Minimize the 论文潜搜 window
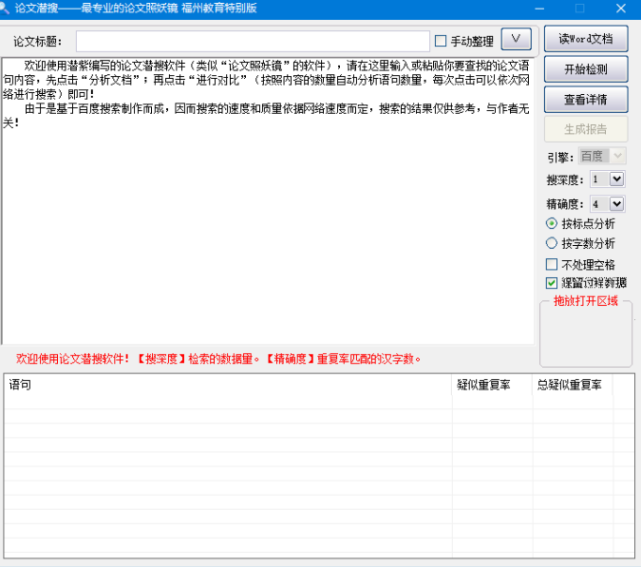The width and height of the screenshot is (641, 567). 540,9
